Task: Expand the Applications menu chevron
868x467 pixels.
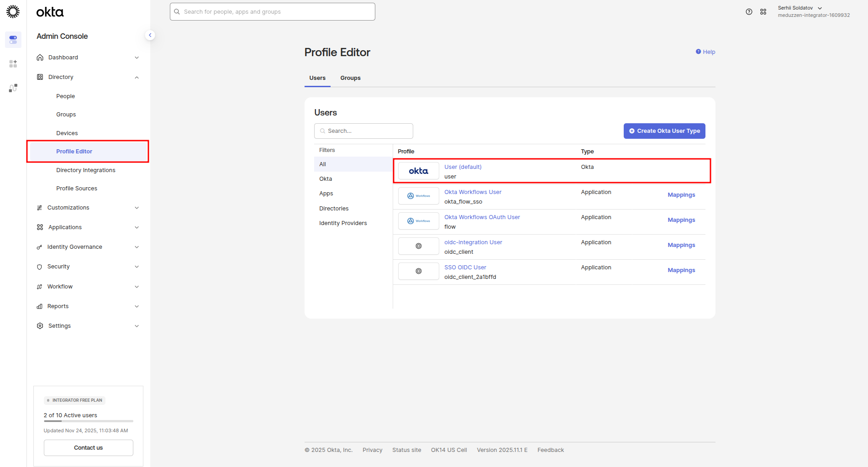Action: [x=137, y=227]
